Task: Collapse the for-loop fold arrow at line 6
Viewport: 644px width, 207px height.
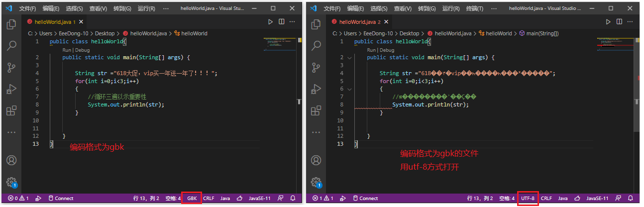Action: pos(349,89)
